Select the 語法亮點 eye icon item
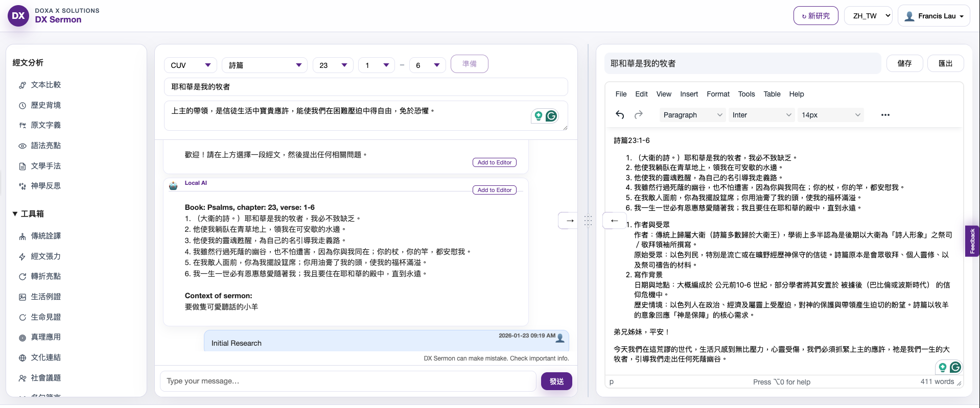Image resolution: width=980 pixels, height=408 pixels. point(45,146)
